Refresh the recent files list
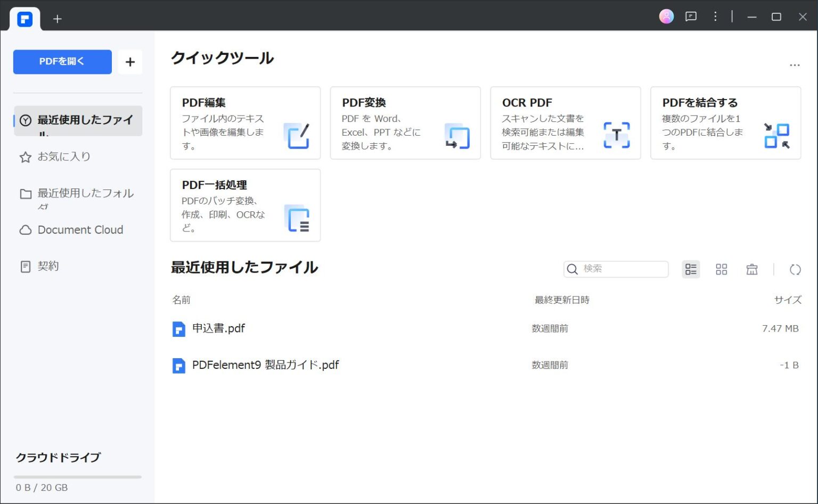The height and width of the screenshot is (504, 818). (795, 269)
